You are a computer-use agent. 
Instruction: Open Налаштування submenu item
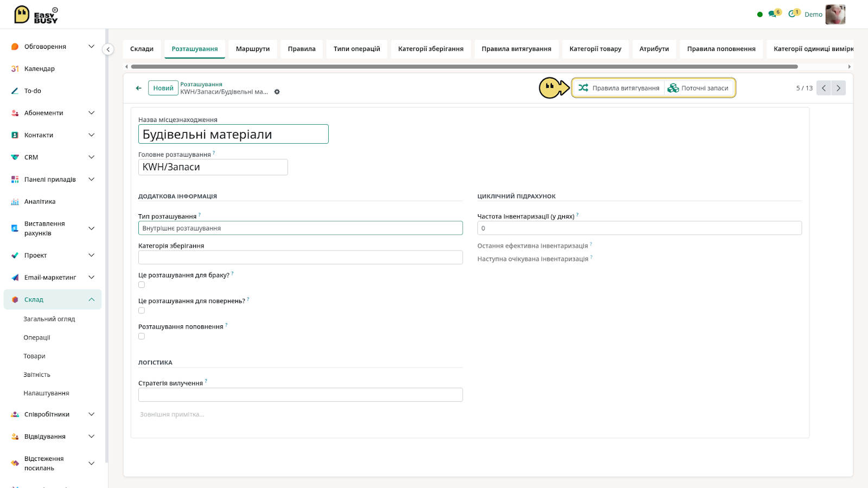(x=46, y=393)
